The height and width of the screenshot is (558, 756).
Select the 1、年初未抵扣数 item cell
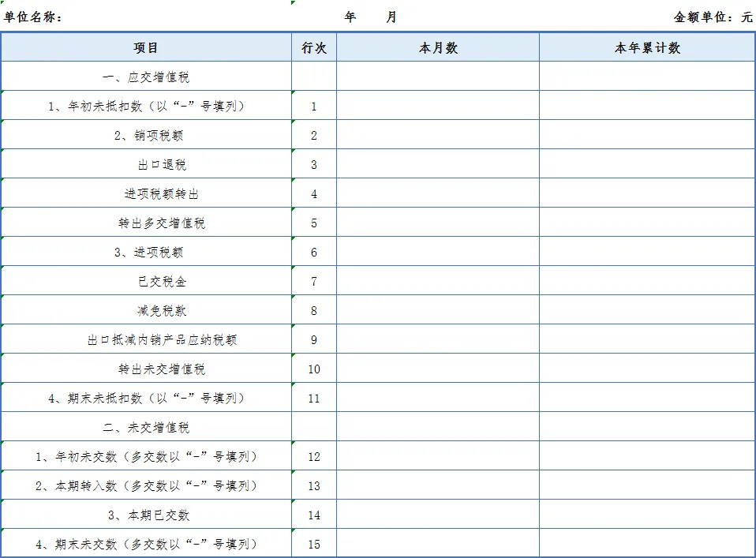[146, 106]
